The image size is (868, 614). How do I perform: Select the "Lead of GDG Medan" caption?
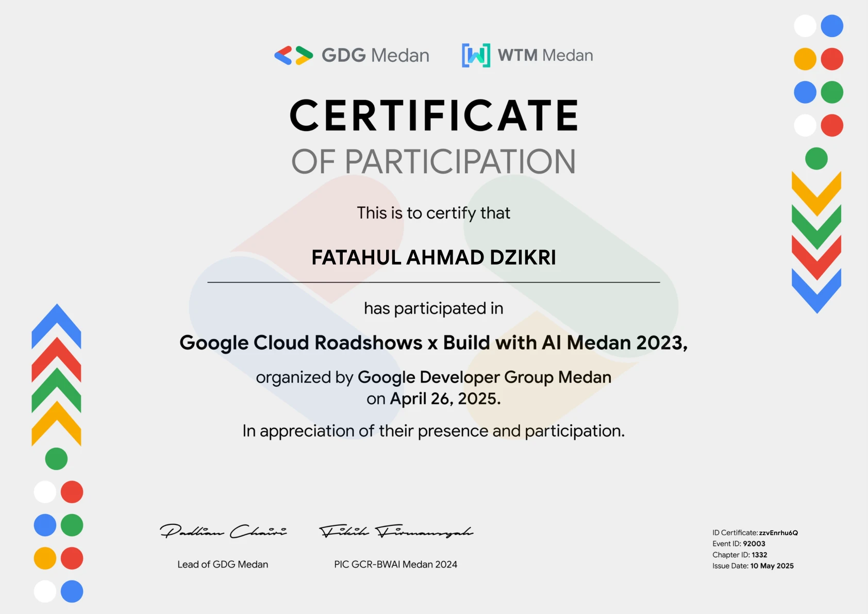[223, 565]
